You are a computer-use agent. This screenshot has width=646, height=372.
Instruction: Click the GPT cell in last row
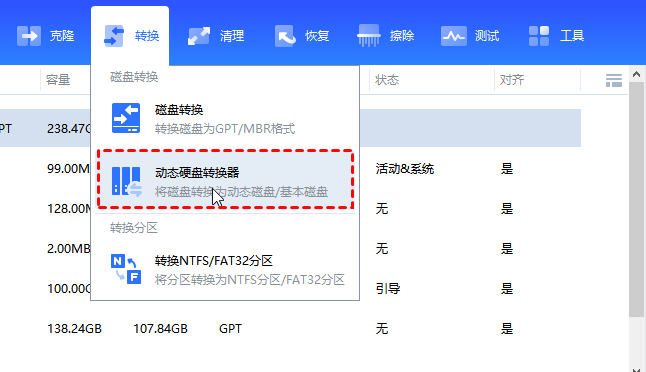tap(230, 329)
